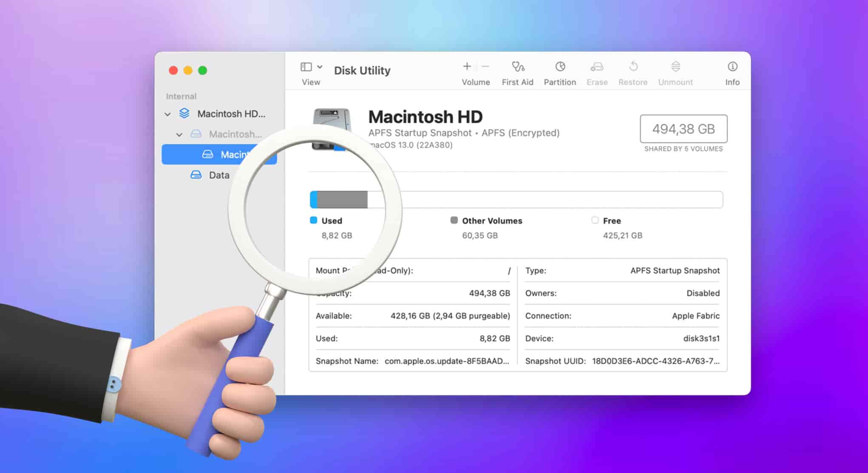
Task: Click the Owners Disabled value
Action: click(x=703, y=293)
